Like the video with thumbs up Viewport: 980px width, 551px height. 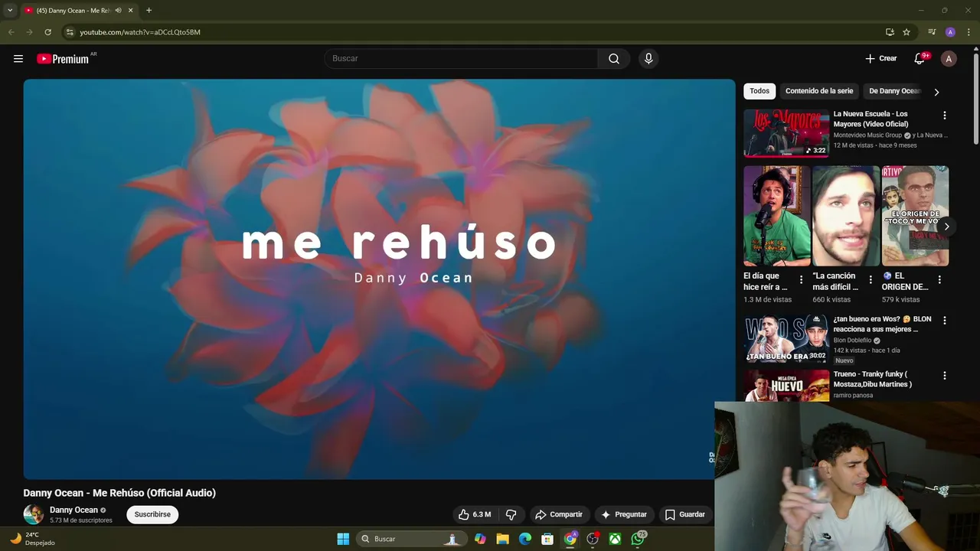click(x=475, y=514)
